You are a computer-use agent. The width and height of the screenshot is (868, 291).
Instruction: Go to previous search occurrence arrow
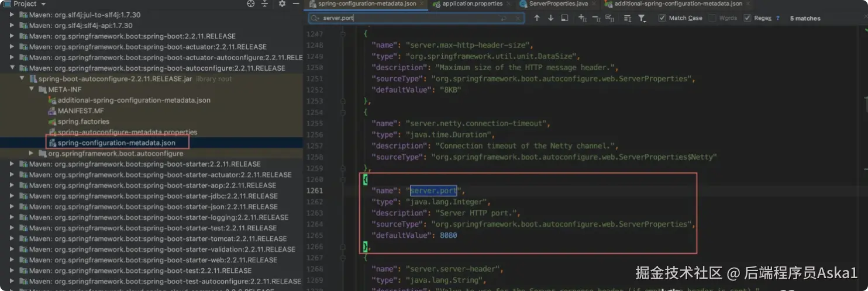pos(536,18)
